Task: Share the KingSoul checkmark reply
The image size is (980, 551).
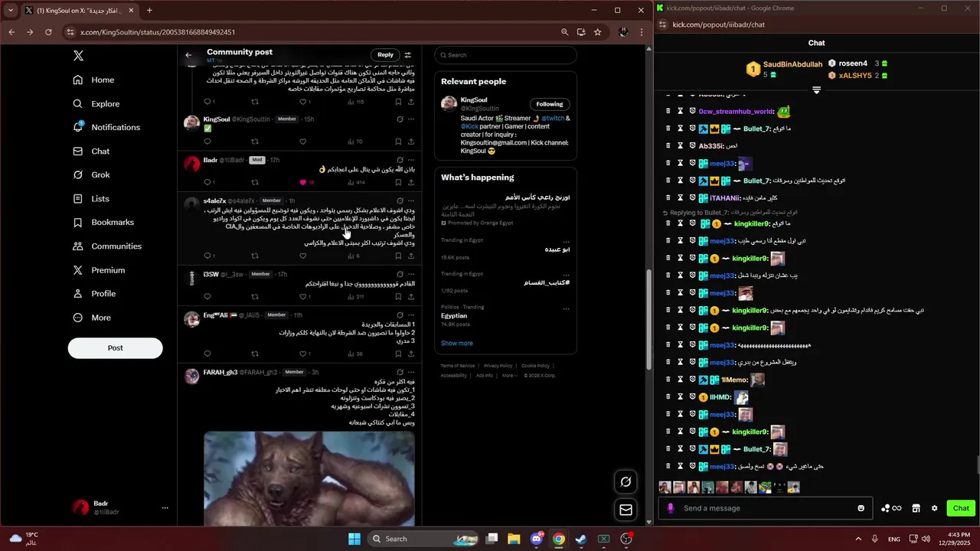Action: tap(411, 142)
